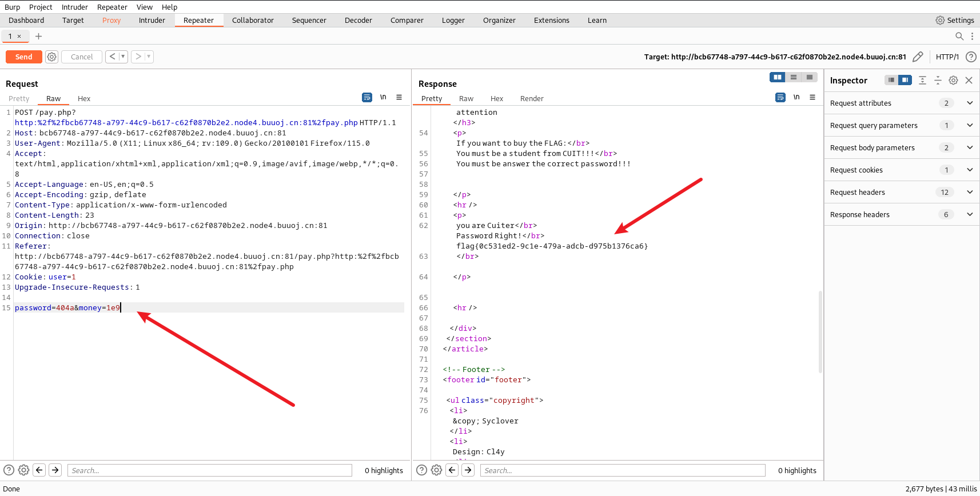The height and width of the screenshot is (496, 980).
Task: Click the search magnifier in tab bar
Action: (959, 36)
